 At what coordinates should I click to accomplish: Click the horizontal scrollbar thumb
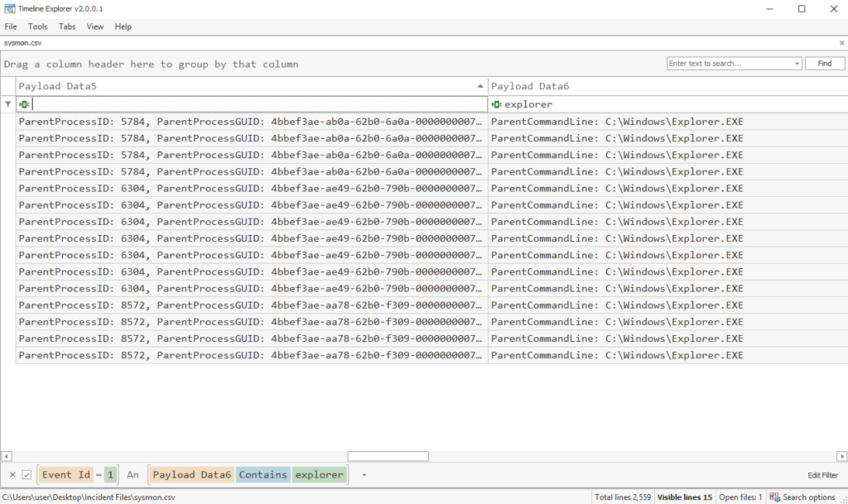(x=388, y=457)
